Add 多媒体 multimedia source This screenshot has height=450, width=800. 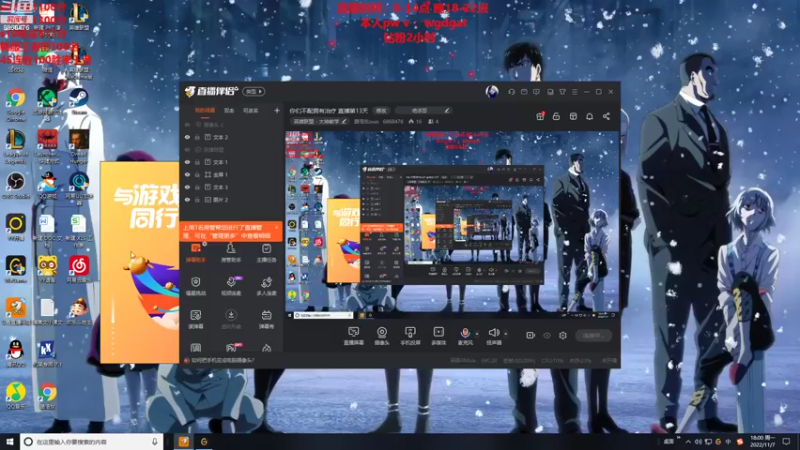click(439, 336)
